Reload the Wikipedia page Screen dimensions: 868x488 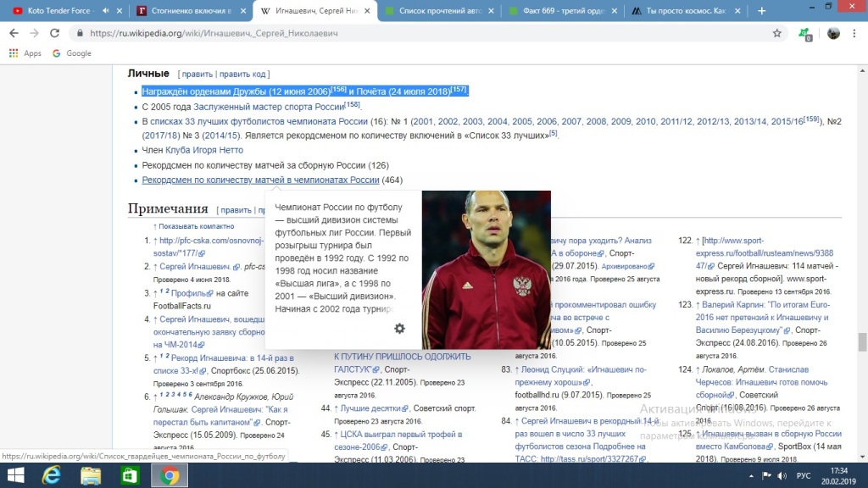(54, 33)
